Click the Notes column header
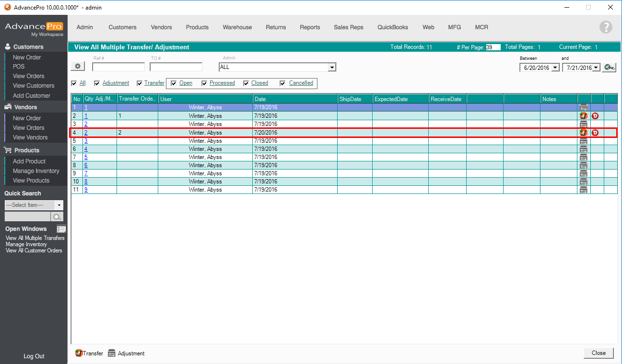The height and width of the screenshot is (364, 622). click(x=559, y=99)
